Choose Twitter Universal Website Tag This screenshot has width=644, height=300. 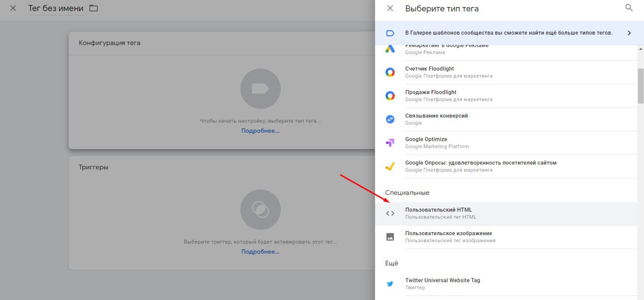(x=506, y=284)
